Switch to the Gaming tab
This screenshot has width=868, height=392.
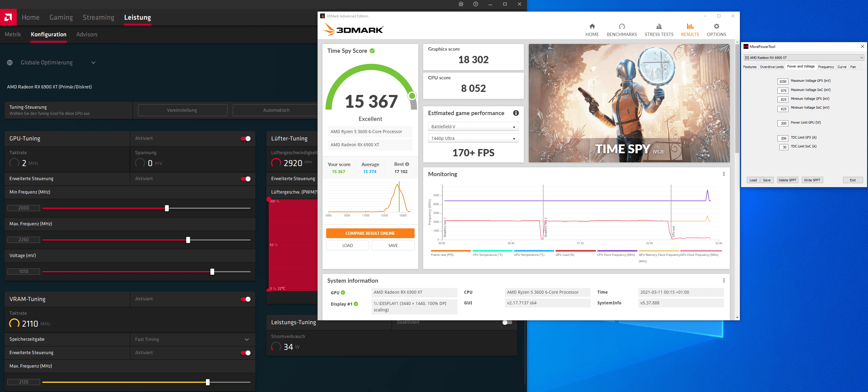click(x=61, y=17)
